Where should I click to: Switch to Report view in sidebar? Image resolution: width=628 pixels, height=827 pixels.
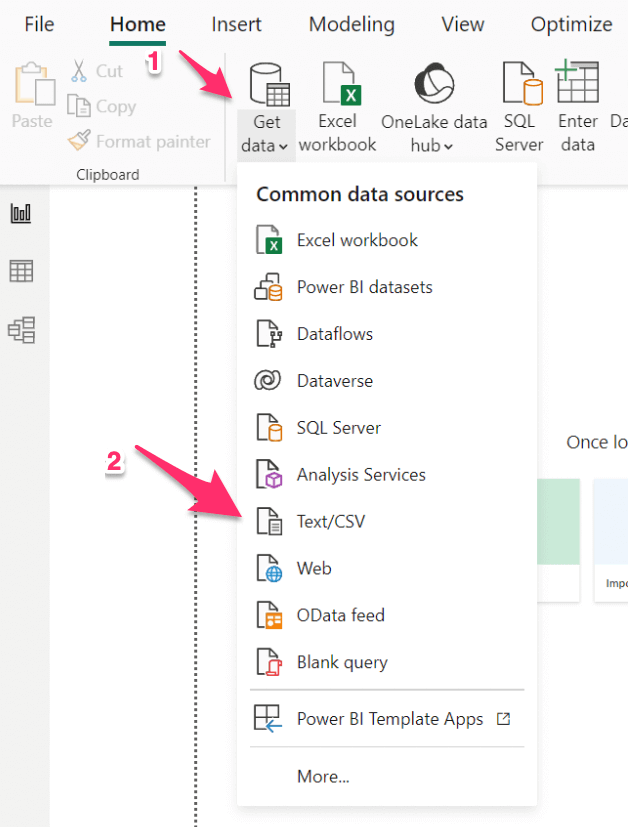point(21,214)
